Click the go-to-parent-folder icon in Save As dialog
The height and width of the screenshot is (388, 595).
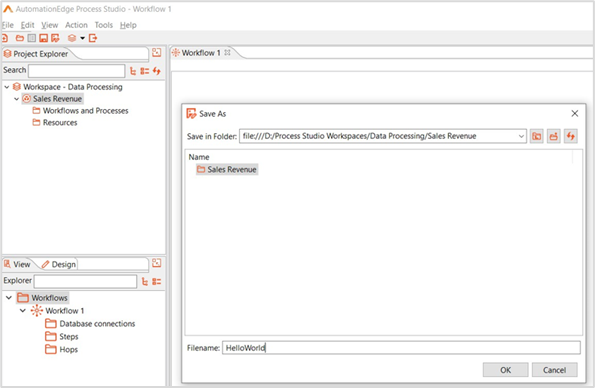(x=537, y=136)
